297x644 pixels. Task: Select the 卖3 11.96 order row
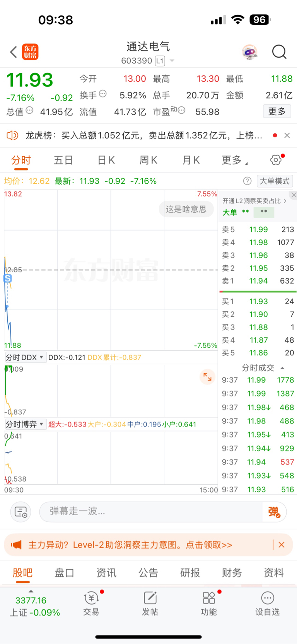point(258,255)
